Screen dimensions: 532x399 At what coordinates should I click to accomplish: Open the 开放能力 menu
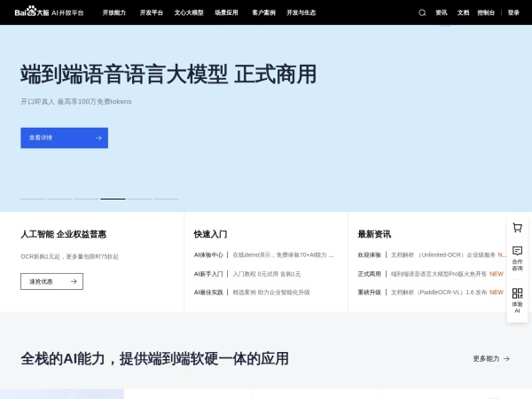point(114,13)
